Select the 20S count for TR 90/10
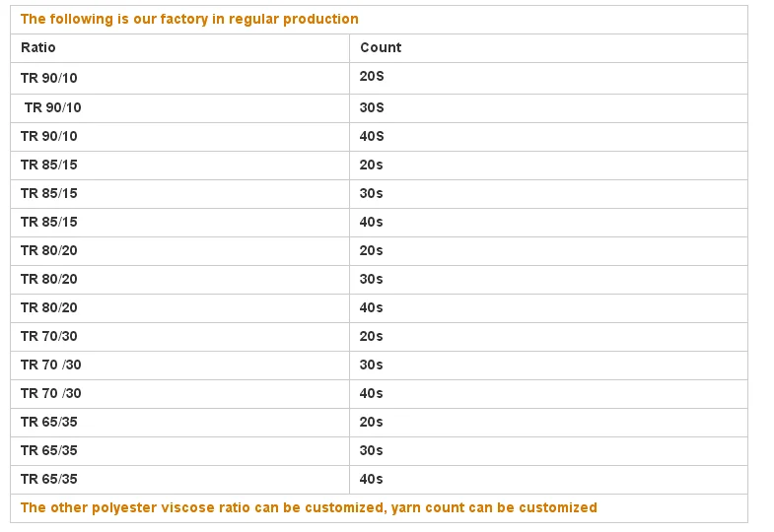The height and width of the screenshot is (532, 774). tap(372, 76)
